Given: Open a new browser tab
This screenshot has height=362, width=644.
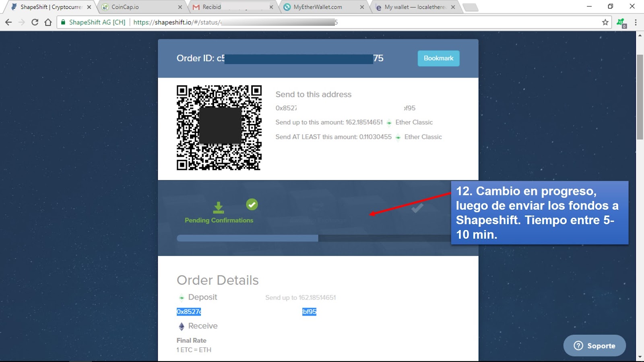Looking at the screenshot, I should coord(470,7).
